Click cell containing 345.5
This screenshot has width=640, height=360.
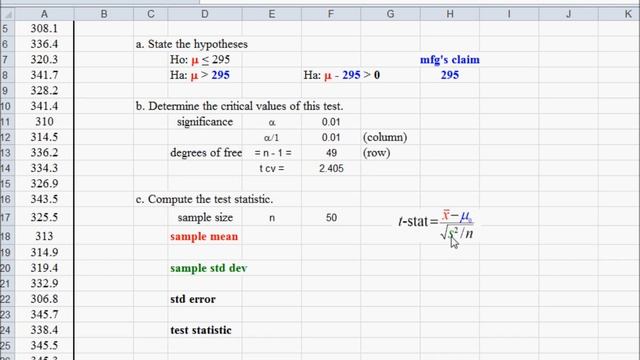44,346
